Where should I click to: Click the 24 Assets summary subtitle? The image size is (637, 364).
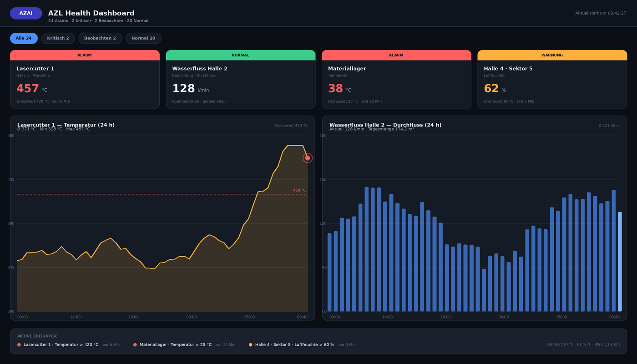pyautogui.click(x=98, y=21)
